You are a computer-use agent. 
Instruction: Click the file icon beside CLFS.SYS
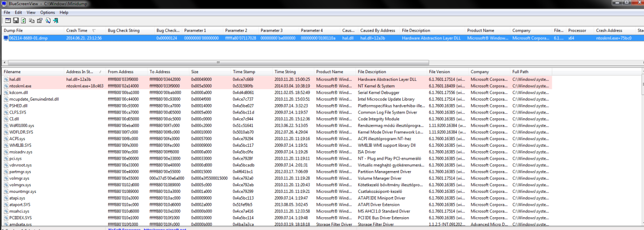click(x=6, y=112)
